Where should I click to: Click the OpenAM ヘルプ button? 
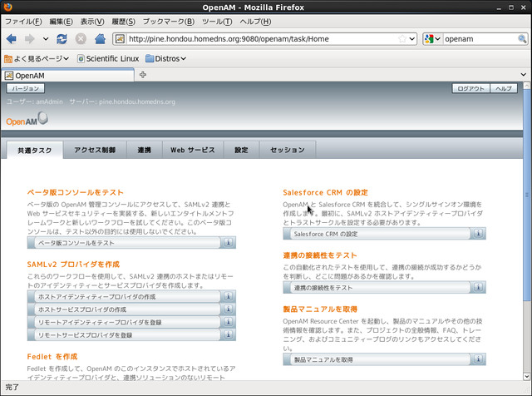pos(504,89)
